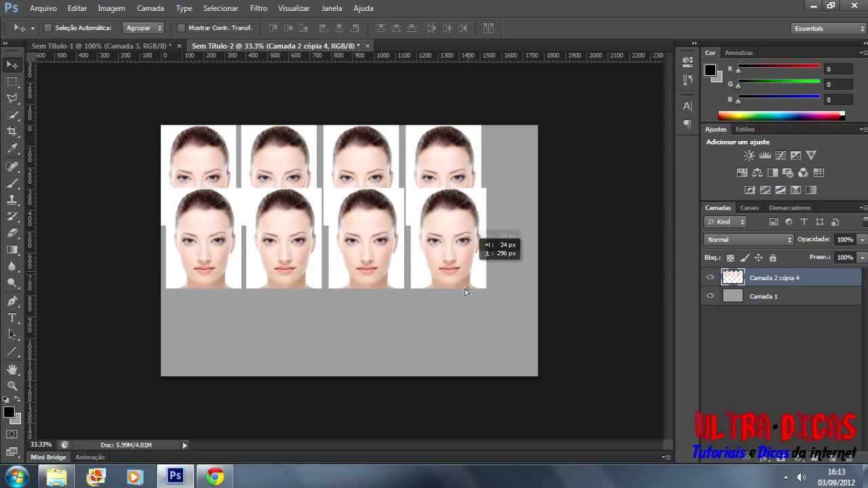Viewport: 868px width, 488px height.
Task: Select the Eyedropper tool
Action: pyautogui.click(x=12, y=148)
